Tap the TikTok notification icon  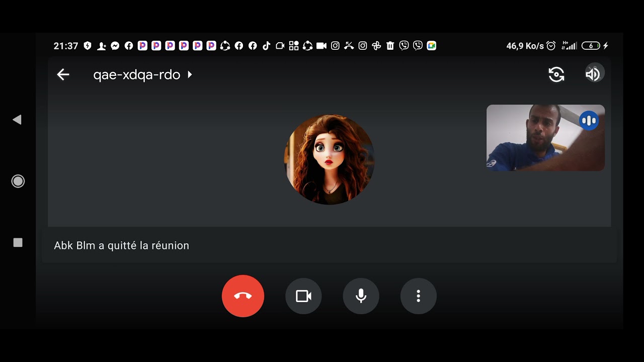pyautogui.click(x=267, y=46)
